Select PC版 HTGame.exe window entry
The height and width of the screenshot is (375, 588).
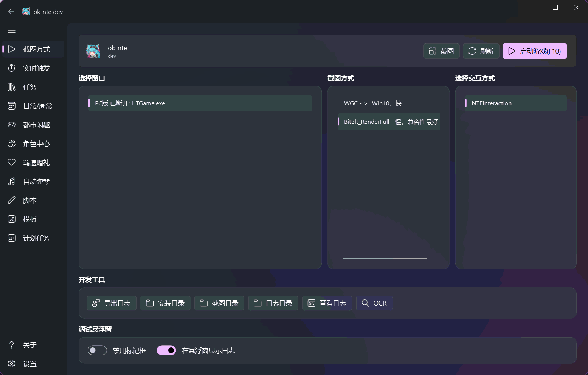(x=200, y=103)
